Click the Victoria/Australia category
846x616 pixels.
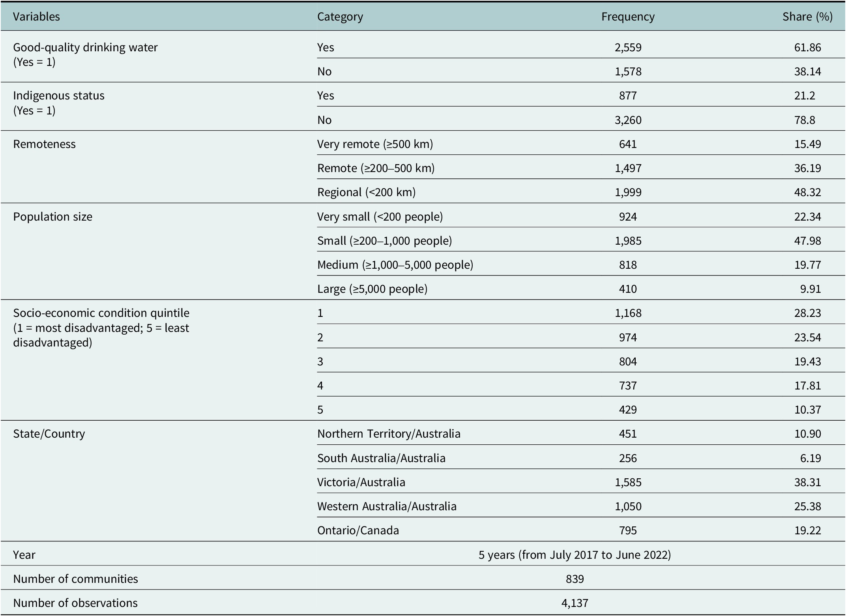tap(361, 482)
